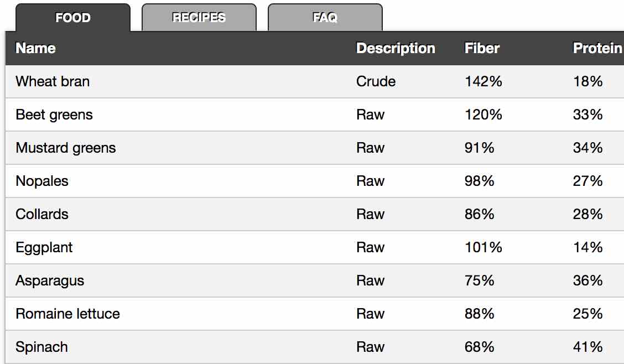Click the Nopales food name
Screen dimensions: 624x364
point(42,181)
